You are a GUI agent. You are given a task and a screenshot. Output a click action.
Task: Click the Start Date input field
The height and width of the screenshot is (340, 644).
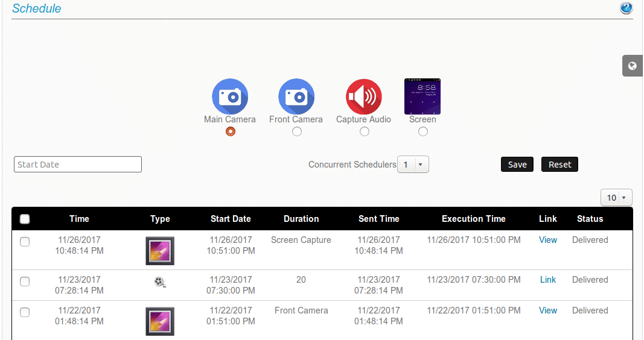(x=78, y=164)
